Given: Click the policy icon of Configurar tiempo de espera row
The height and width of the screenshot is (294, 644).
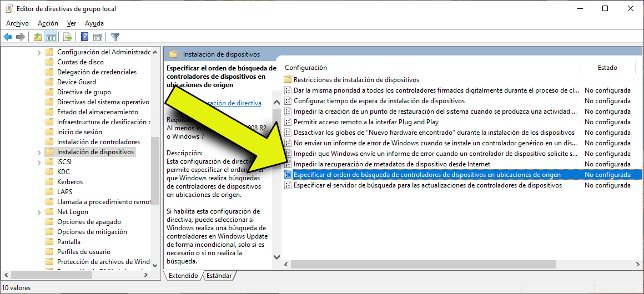Looking at the screenshot, I should (288, 100).
